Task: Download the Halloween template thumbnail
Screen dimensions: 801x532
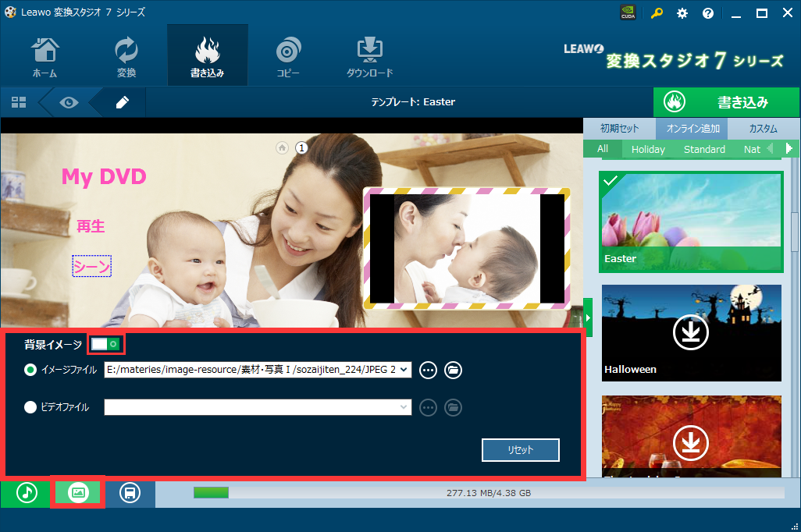Action: (x=691, y=333)
